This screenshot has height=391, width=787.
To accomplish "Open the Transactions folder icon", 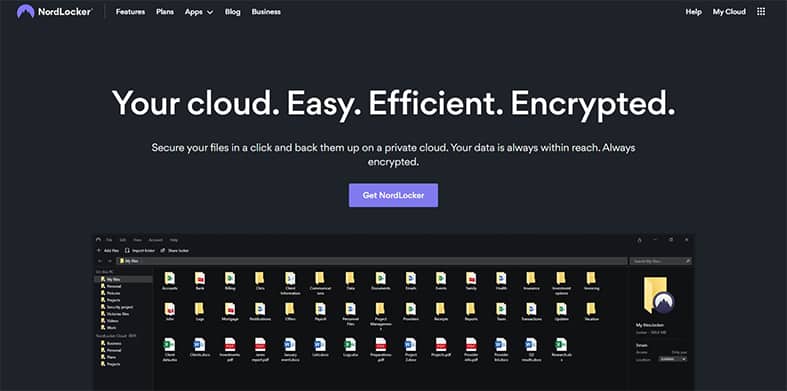I will pyautogui.click(x=531, y=309).
